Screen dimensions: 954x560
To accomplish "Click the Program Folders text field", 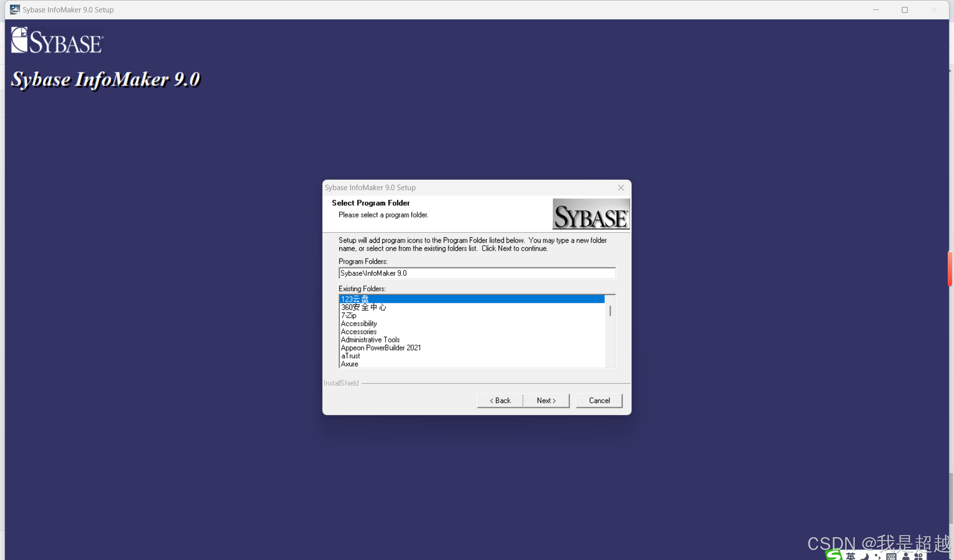I will [x=477, y=273].
